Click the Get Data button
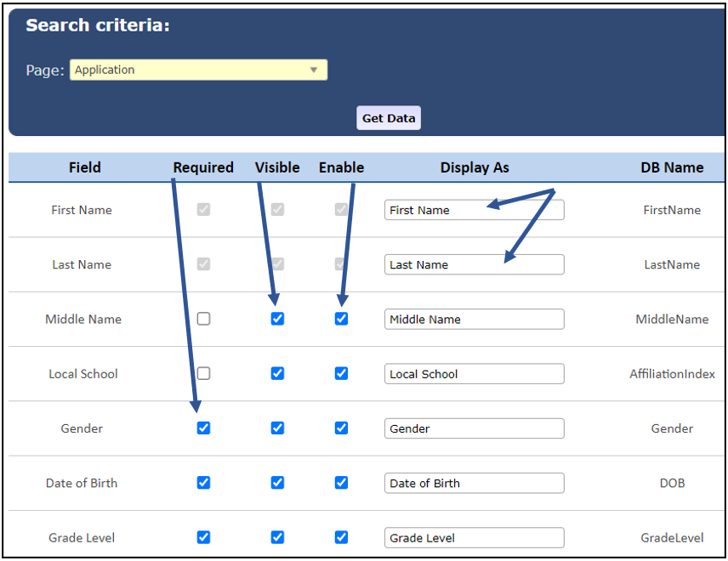The height and width of the screenshot is (561, 728). pos(389,118)
